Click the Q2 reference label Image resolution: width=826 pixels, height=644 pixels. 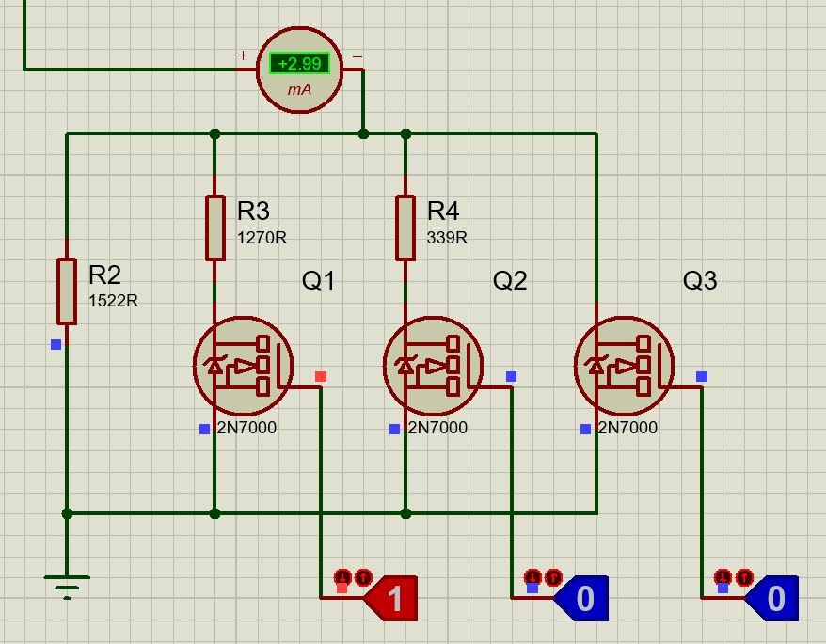click(x=510, y=281)
